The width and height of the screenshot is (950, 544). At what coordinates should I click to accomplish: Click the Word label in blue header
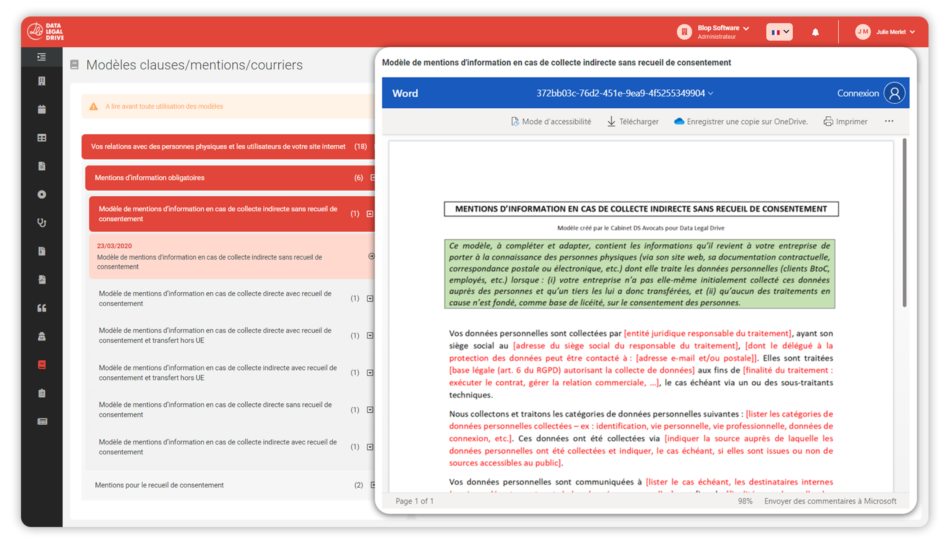pyautogui.click(x=405, y=93)
